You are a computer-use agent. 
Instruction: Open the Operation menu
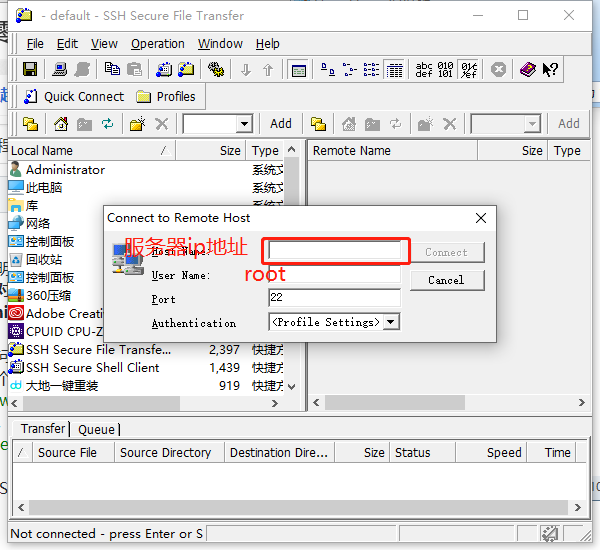pyautogui.click(x=158, y=44)
